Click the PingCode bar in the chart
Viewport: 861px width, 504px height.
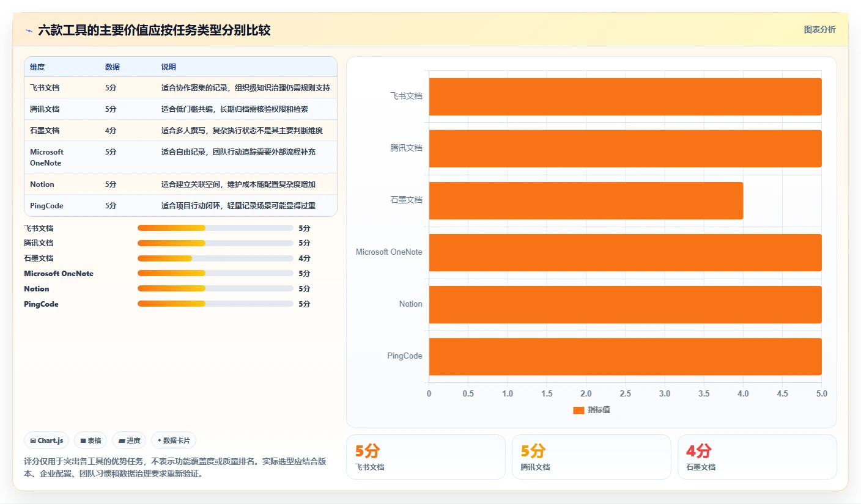pyautogui.click(x=625, y=356)
